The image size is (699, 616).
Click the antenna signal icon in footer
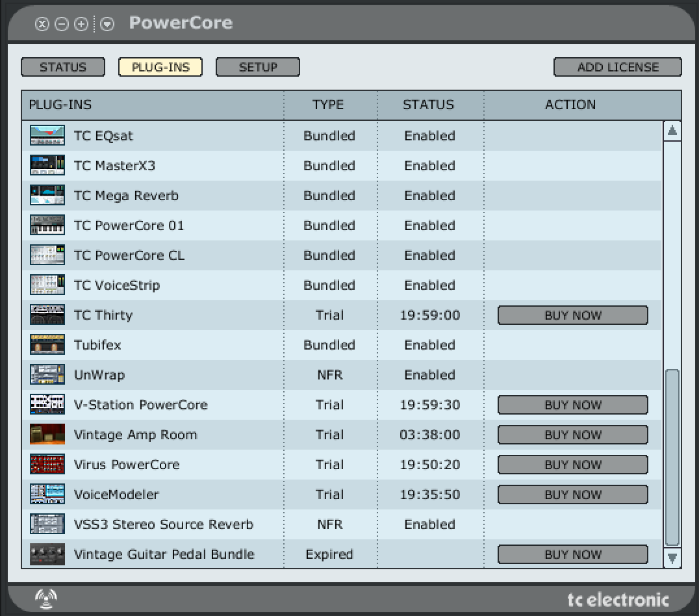pos(46,598)
